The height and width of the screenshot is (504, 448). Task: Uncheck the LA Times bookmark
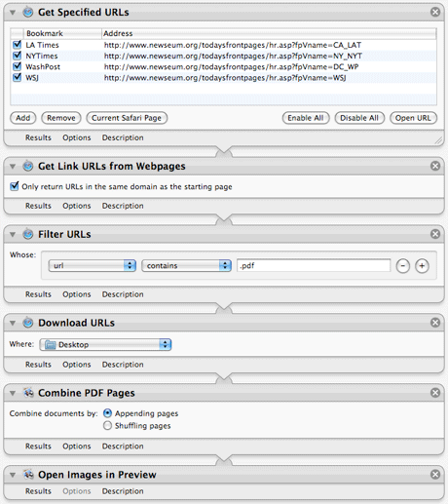pos(17,45)
